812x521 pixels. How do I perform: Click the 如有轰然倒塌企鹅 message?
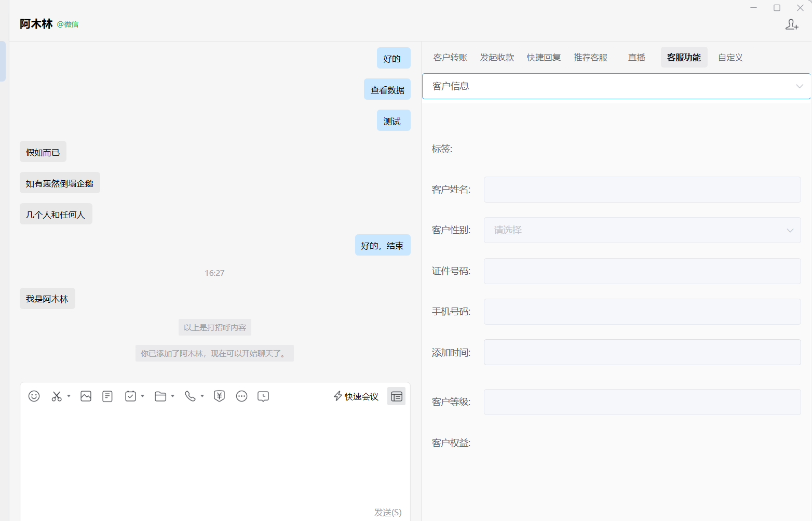[x=60, y=183]
